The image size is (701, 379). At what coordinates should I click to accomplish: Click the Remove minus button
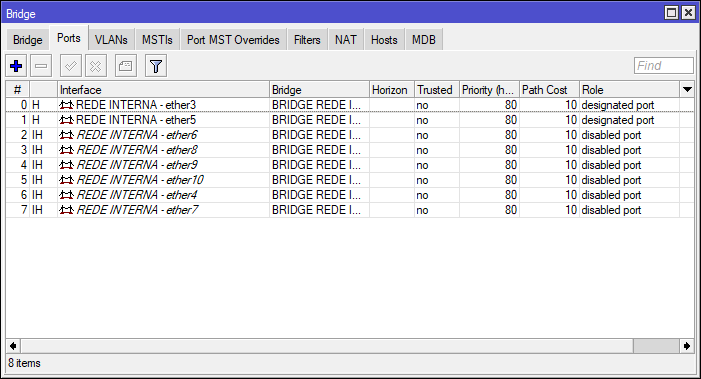click(x=41, y=66)
